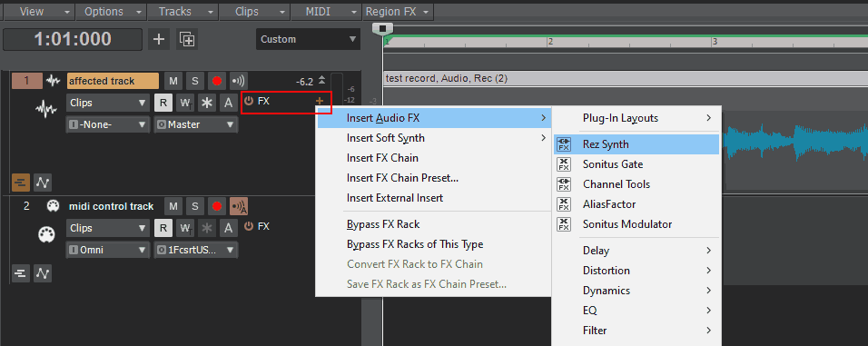
Task: Click the audio waveform icon beside track number 1
Action: 54,81
